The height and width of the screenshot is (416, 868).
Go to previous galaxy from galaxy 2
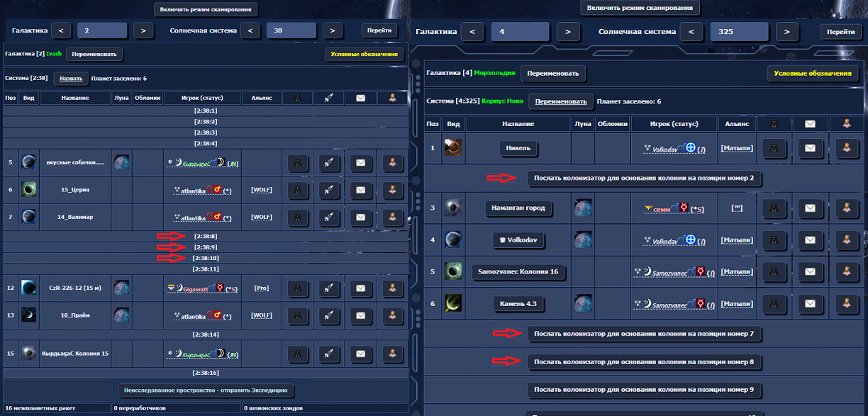[x=61, y=30]
